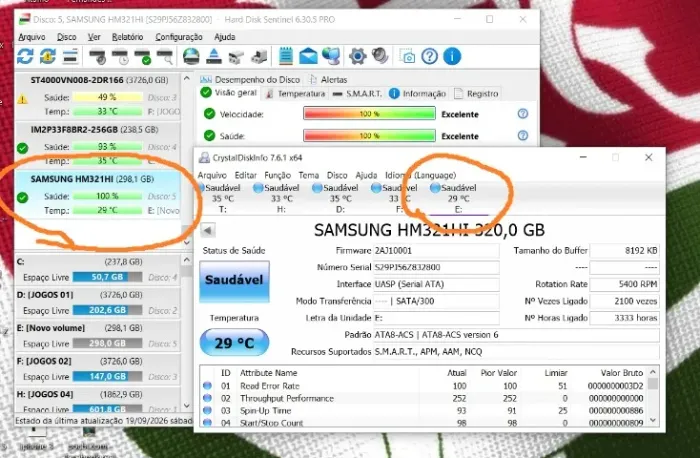The image size is (700, 458).
Task: Open the Alertas tab
Action: point(328,79)
